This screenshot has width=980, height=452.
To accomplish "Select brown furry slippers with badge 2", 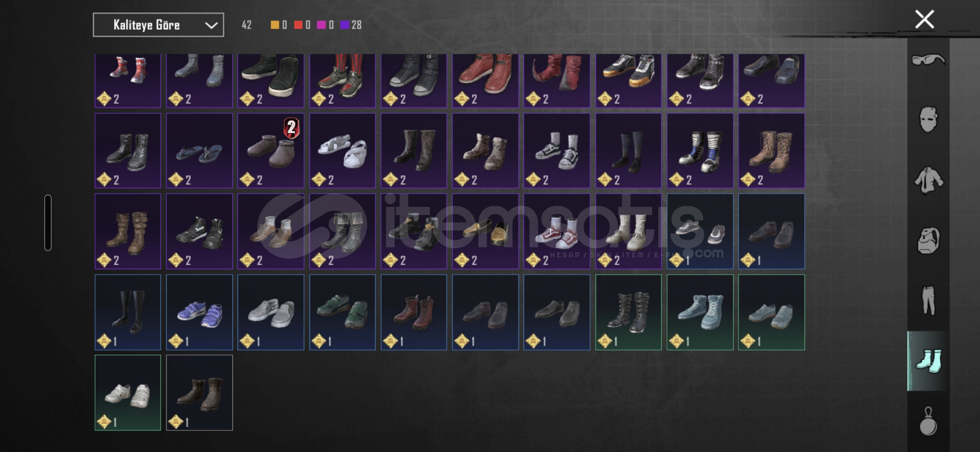I will (271, 151).
